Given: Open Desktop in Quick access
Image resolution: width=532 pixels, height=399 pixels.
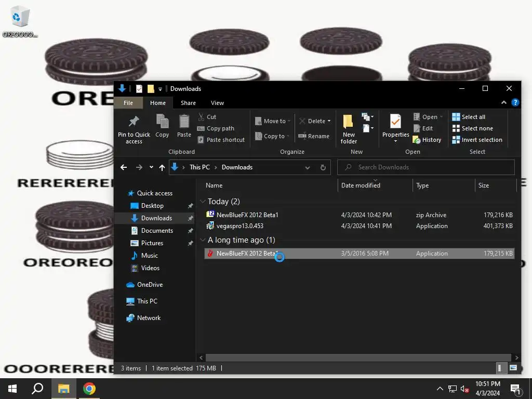Looking at the screenshot, I should [x=152, y=206].
